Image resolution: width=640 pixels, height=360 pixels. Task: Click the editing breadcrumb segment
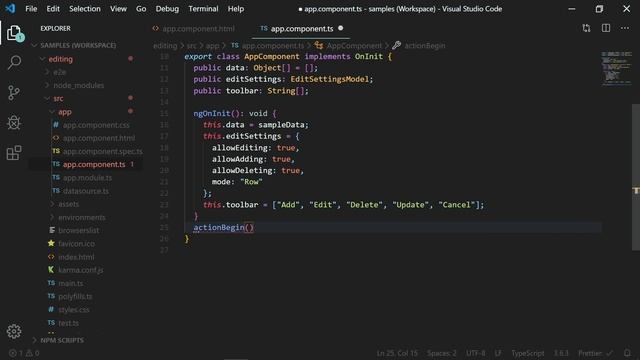click(165, 46)
